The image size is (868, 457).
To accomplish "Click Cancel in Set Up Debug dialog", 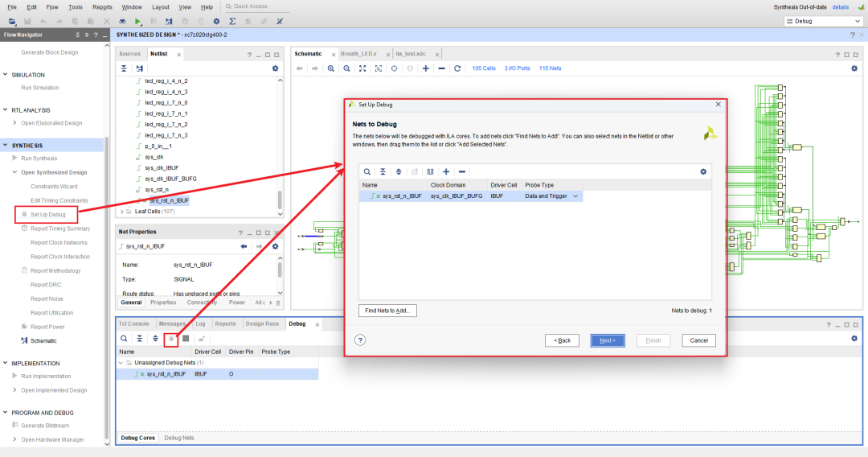I will (698, 340).
